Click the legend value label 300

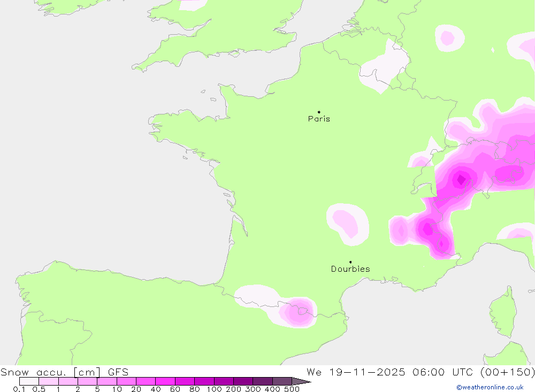click(253, 389)
